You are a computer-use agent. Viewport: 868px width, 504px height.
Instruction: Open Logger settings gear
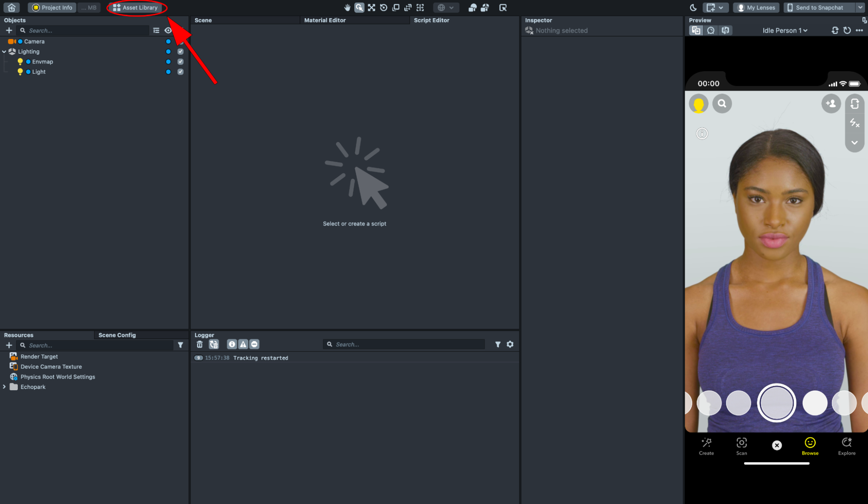click(510, 344)
